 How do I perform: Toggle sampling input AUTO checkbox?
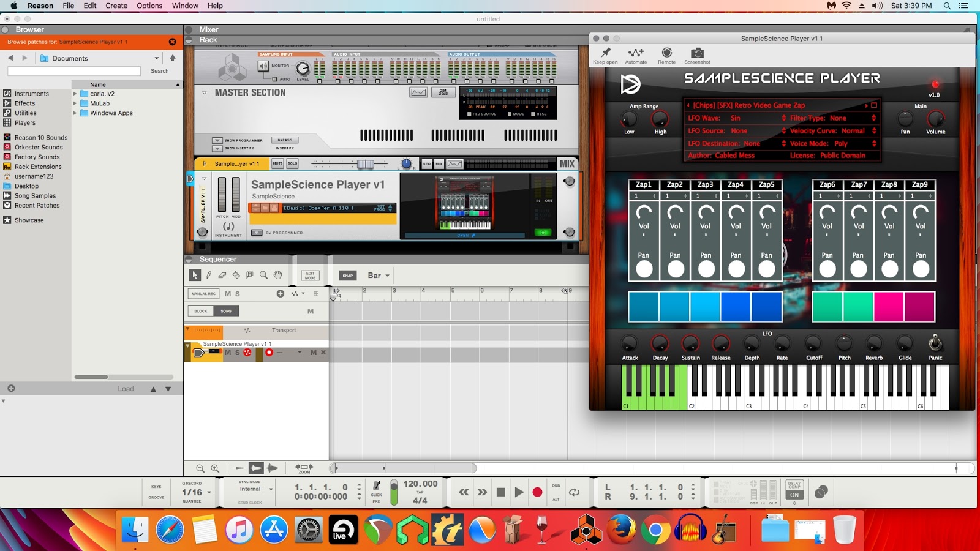274,79
